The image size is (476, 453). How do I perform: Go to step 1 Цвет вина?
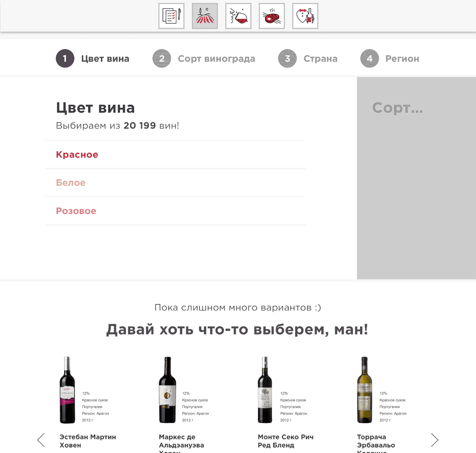click(x=92, y=59)
